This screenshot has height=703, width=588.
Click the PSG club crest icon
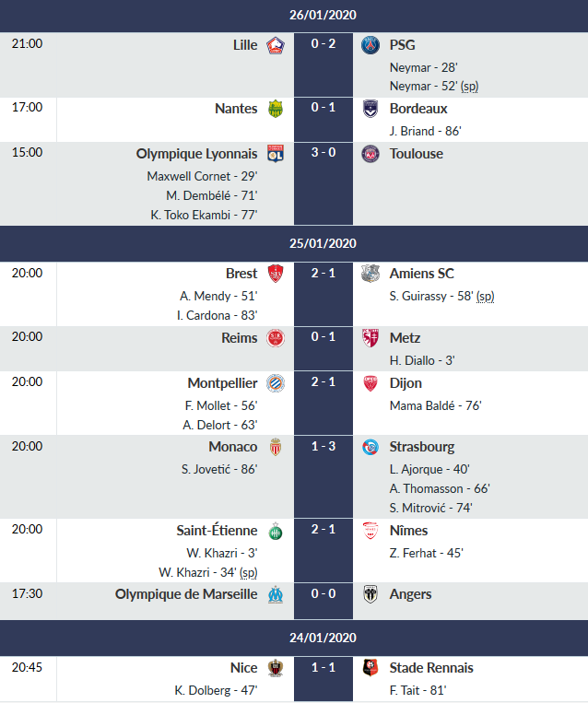pyautogui.click(x=370, y=45)
